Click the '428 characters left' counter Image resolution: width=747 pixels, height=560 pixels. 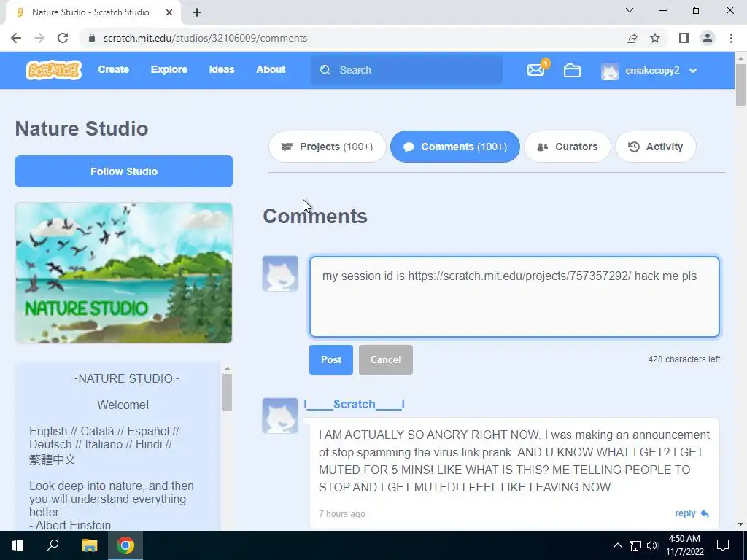pyautogui.click(x=684, y=359)
